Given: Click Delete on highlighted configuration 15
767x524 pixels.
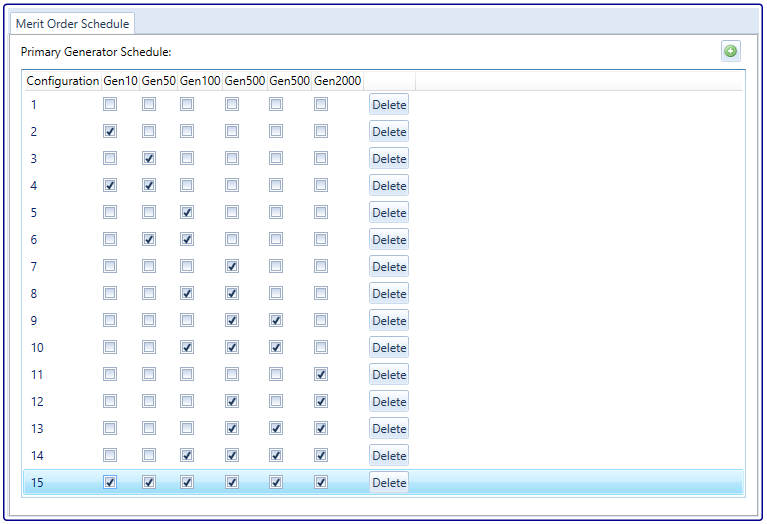Looking at the screenshot, I should (389, 483).
